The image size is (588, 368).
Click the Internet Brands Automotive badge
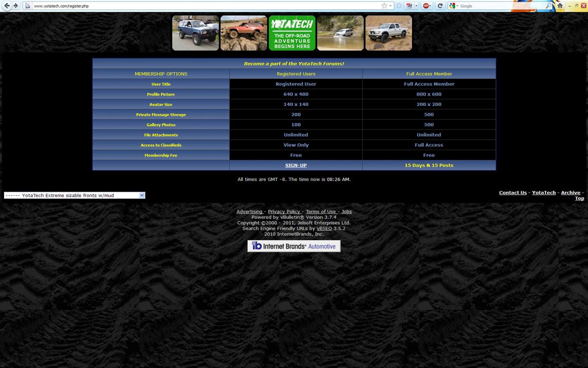point(294,246)
